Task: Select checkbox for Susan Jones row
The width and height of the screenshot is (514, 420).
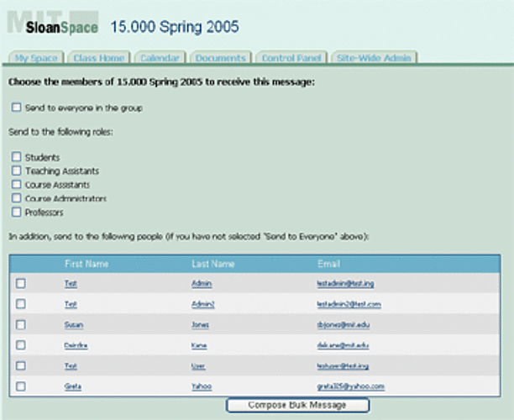Action: (x=21, y=324)
